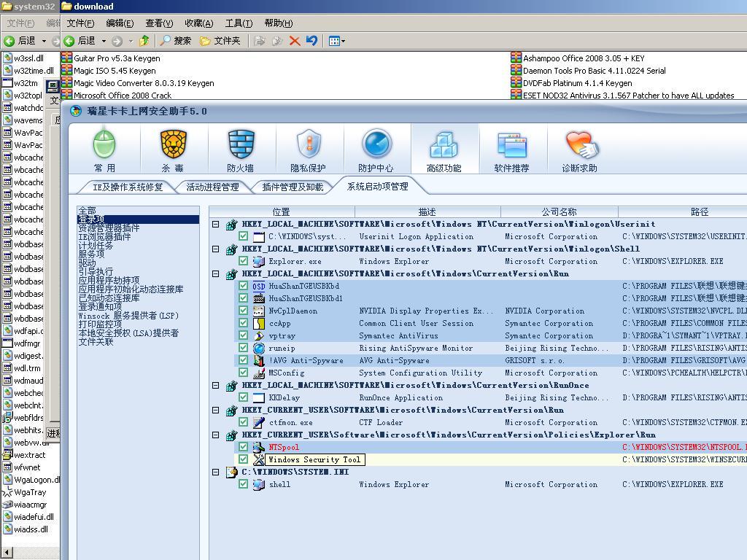Sort by the 公司名称 column header
Viewport: 747px width, 560px height.
point(559,212)
